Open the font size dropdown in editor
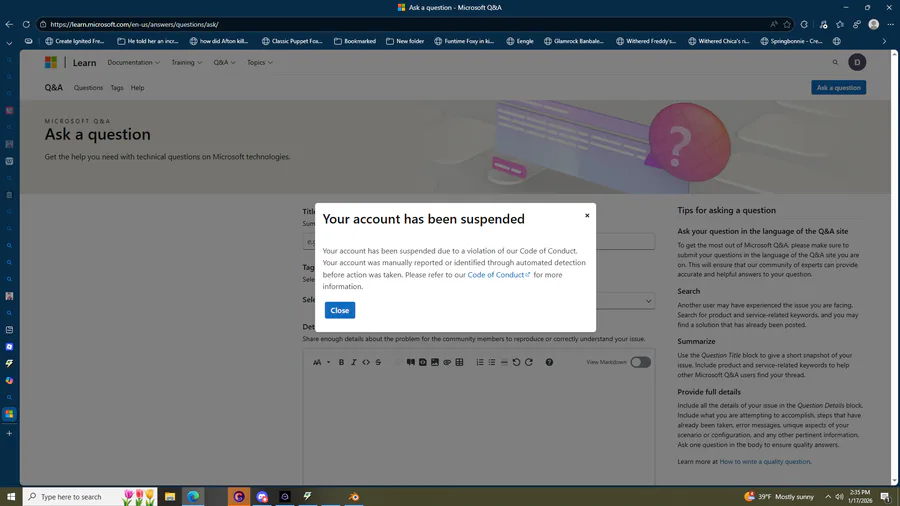The image size is (900, 506). pos(321,362)
